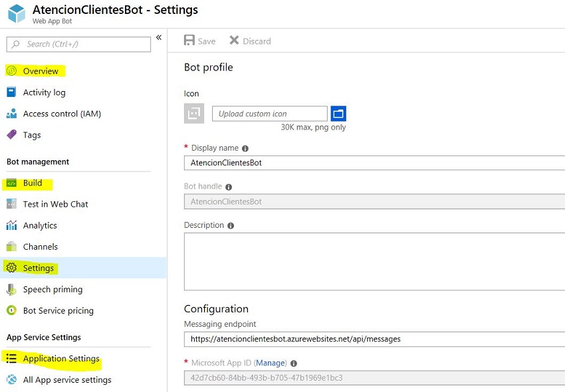Viewport: 565px width, 392px height.
Task: Open the Build page
Action: tap(33, 183)
